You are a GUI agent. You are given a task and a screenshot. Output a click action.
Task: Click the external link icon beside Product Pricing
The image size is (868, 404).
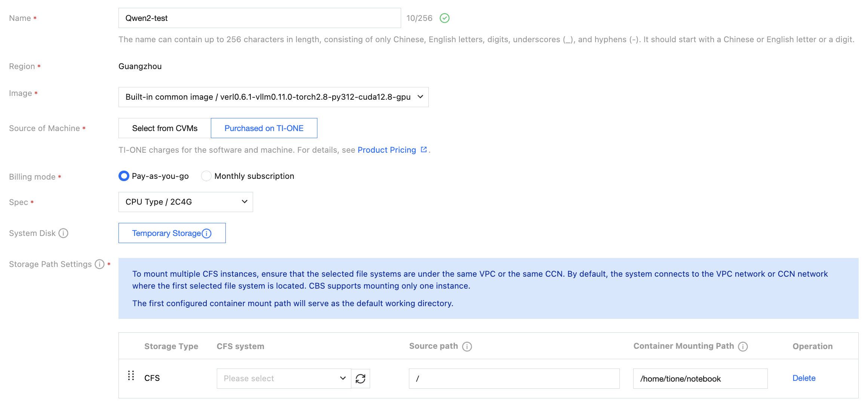(x=424, y=150)
